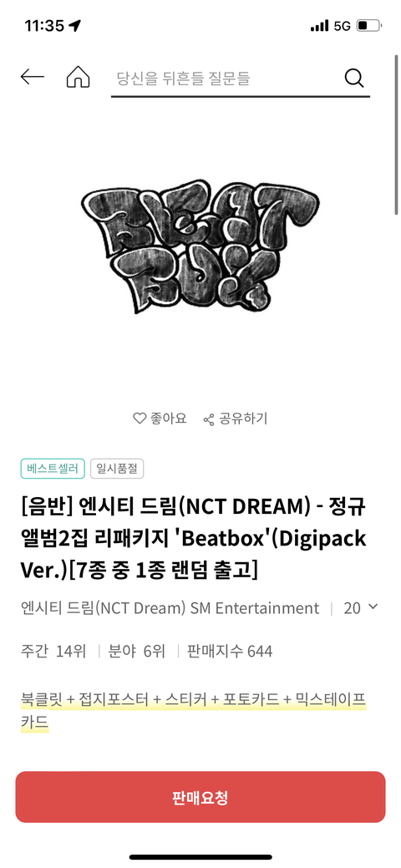Go to the home icon
Image resolution: width=401 pixels, height=868 pixels.
[78, 78]
